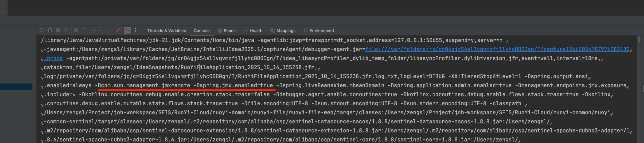Click the Debug bug icon
Image resolution: width=644 pixels, height=143 pixels.
click(x=50, y=31)
